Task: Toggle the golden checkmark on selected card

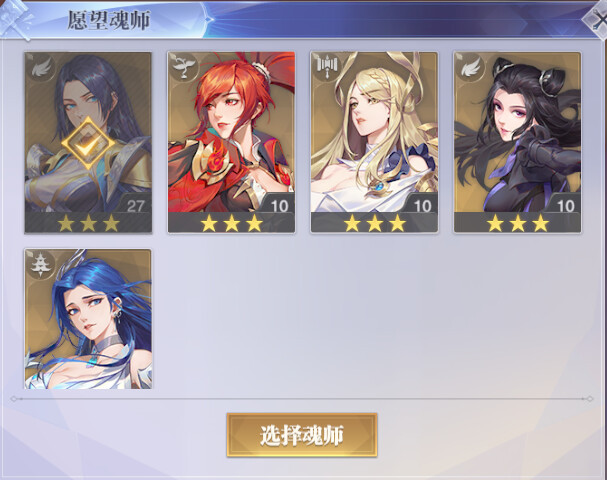Action: tap(88, 143)
